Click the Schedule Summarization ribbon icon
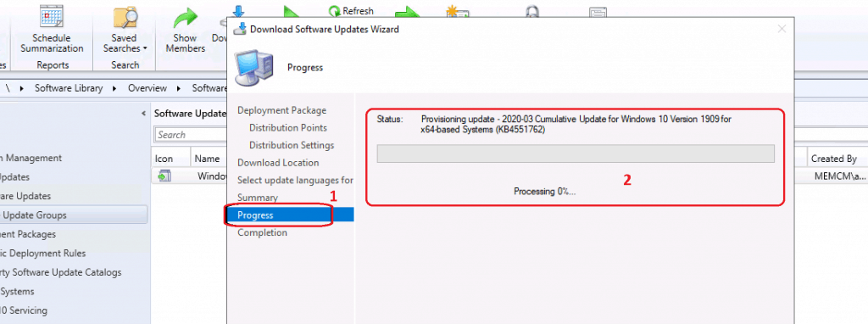This screenshot has width=868, height=324. coord(52,17)
